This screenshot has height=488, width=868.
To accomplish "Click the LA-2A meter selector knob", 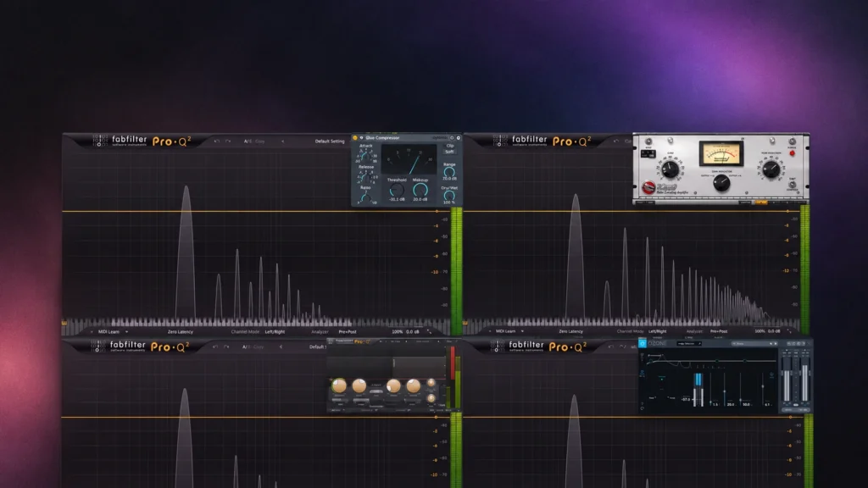I will [x=721, y=184].
